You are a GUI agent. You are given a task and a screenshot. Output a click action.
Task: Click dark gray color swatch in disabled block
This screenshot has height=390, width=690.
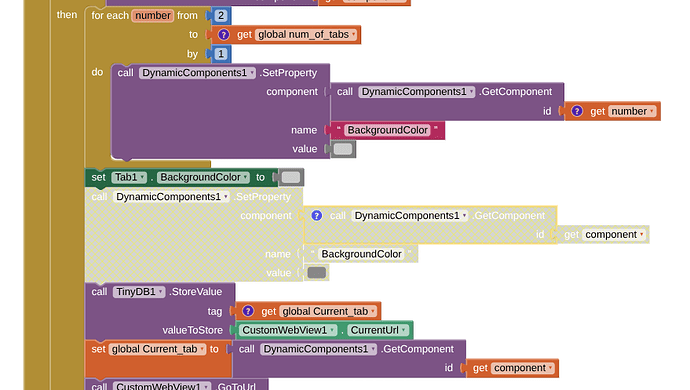click(317, 272)
